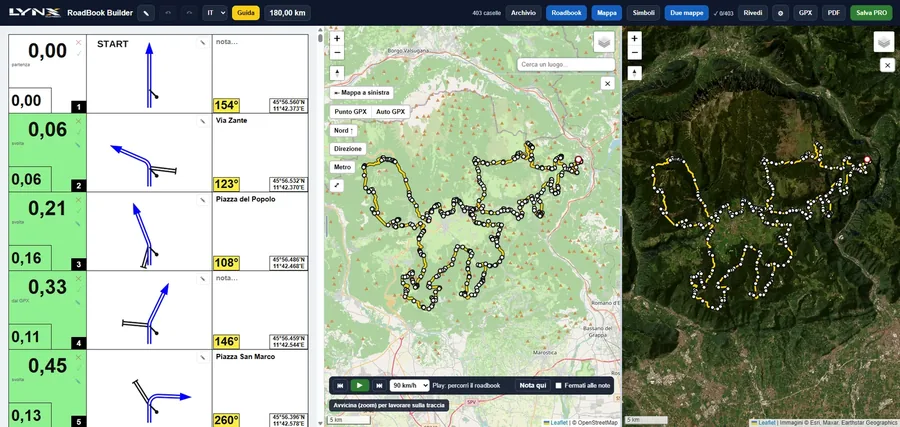Viewport: 900px width, 427px height.
Task: Edit the START row tulip diagram pencil
Action: [x=202, y=42]
